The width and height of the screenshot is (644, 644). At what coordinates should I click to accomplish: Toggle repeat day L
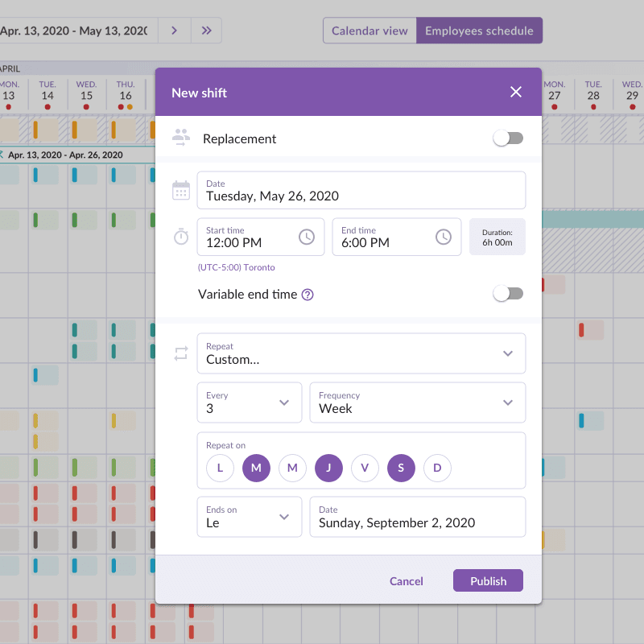(x=220, y=468)
